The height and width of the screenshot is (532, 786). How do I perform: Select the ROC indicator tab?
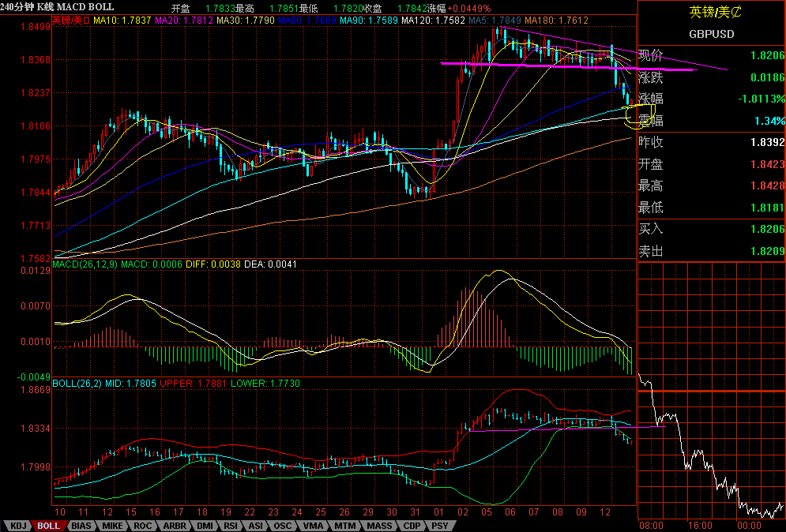pos(143,526)
